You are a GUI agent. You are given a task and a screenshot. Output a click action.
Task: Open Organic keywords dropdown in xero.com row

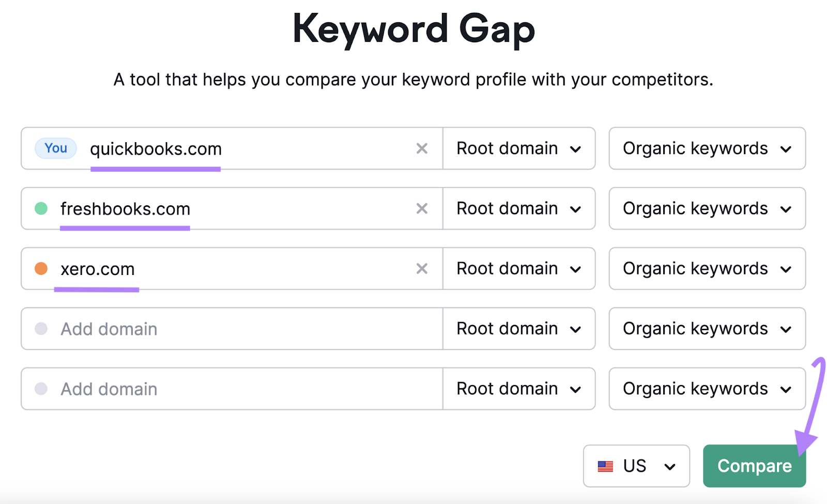click(x=707, y=269)
